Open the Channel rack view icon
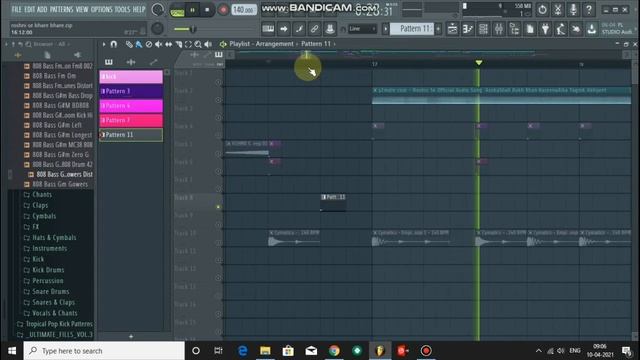 (x=483, y=29)
